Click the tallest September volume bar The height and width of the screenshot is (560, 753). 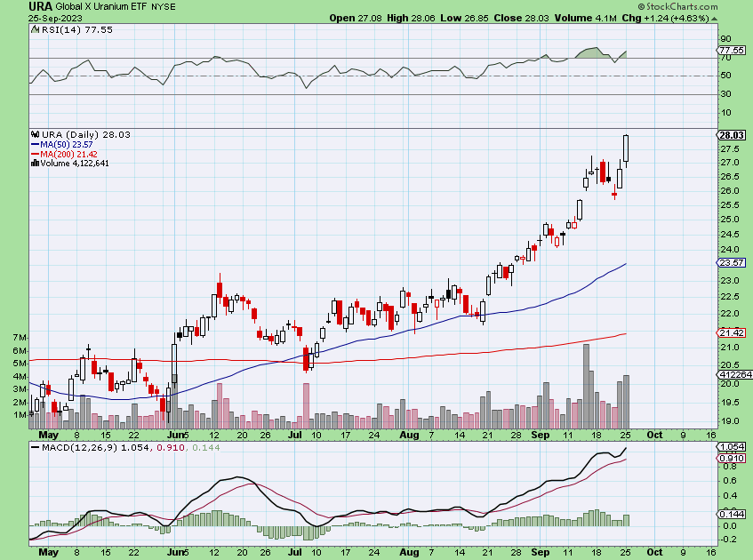586,386
